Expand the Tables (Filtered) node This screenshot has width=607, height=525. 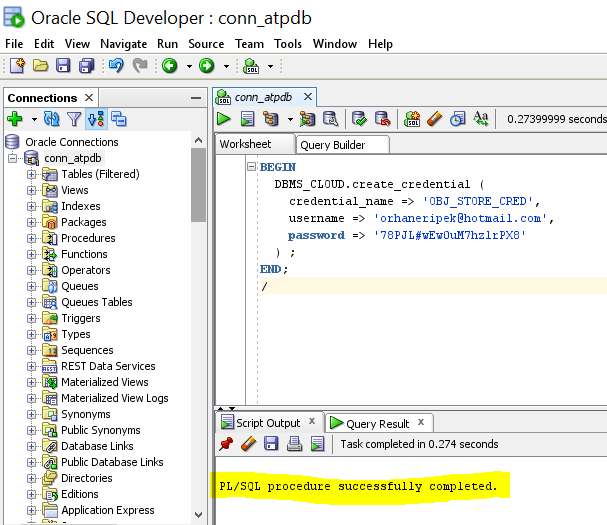pos(31,174)
